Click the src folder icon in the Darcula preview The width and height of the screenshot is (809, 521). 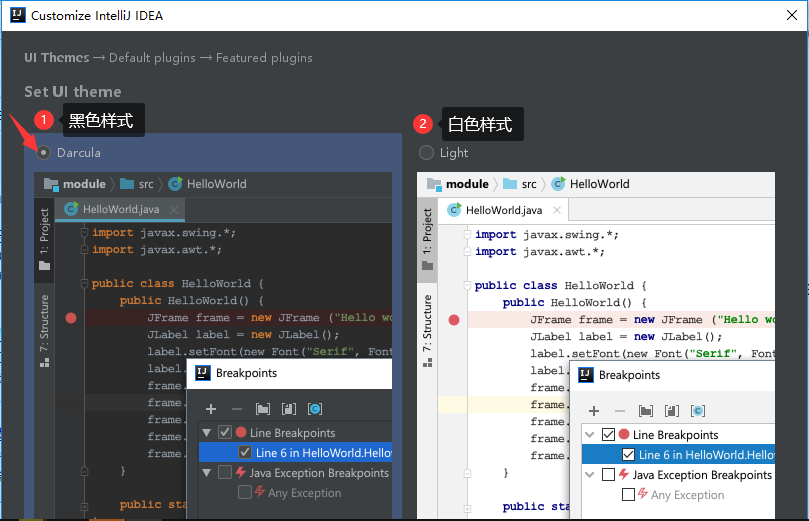pyautogui.click(x=127, y=184)
